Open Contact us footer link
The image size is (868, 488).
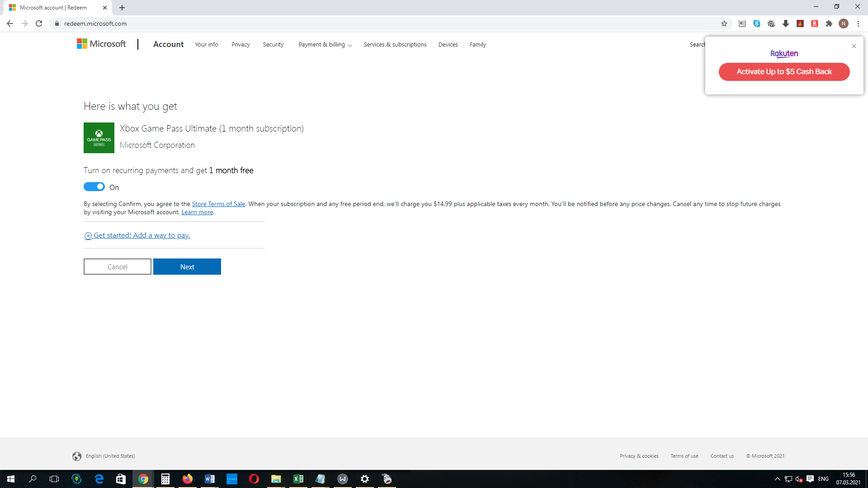[722, 456]
